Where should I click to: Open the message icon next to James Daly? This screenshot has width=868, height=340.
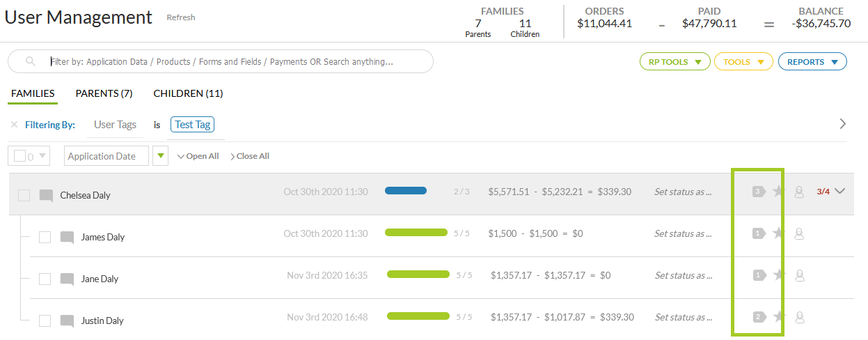click(x=67, y=238)
